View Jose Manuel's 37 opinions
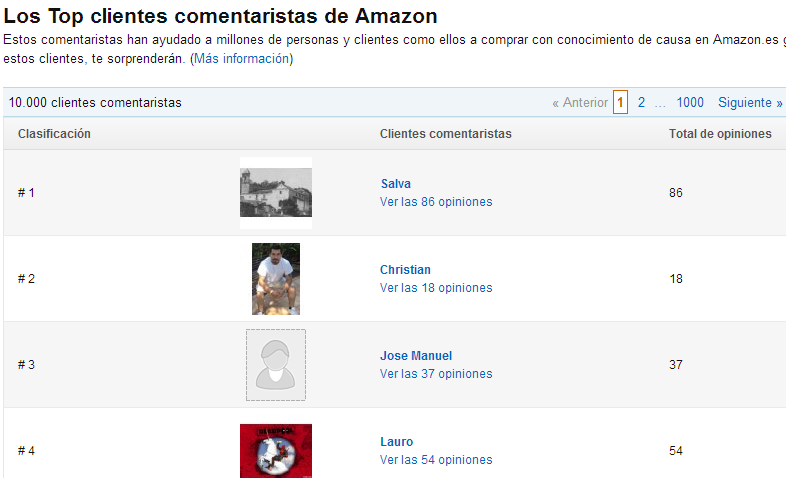This screenshot has height=478, width=786. tap(436, 374)
